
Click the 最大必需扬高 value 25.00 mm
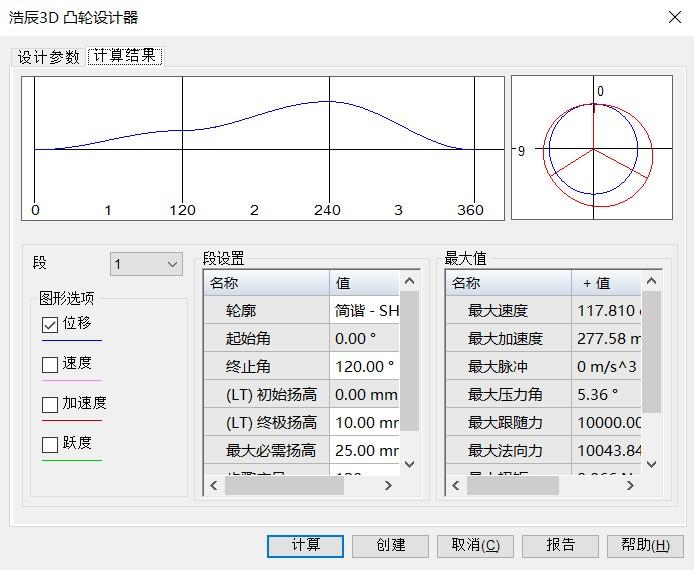point(364,450)
